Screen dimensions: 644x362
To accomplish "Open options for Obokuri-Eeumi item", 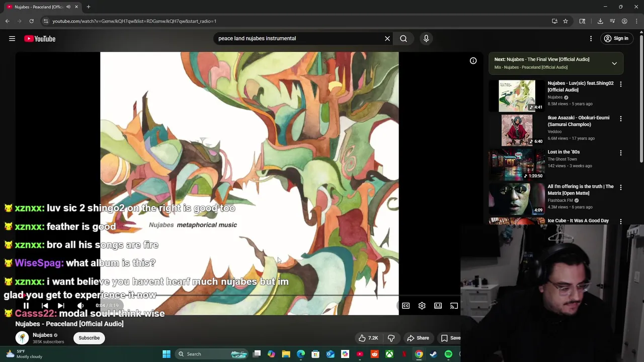I will pos(621,119).
